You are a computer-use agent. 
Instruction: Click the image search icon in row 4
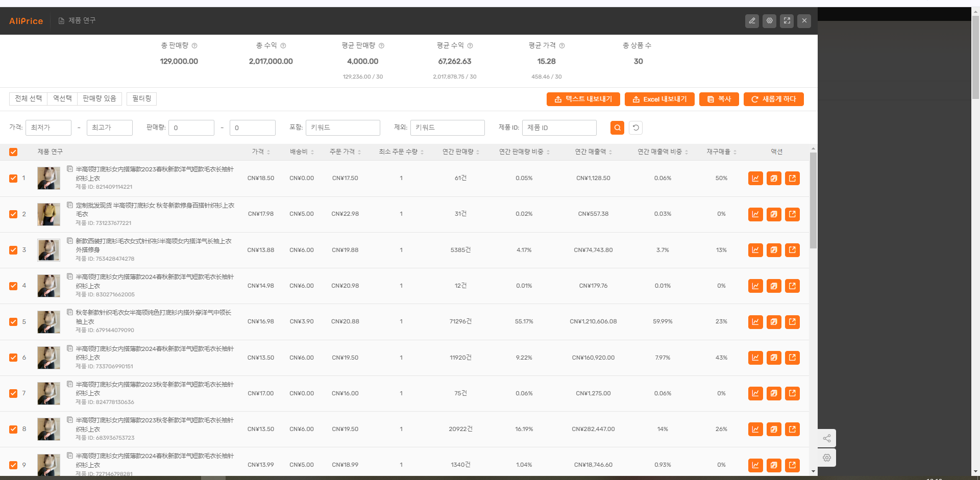(774, 286)
